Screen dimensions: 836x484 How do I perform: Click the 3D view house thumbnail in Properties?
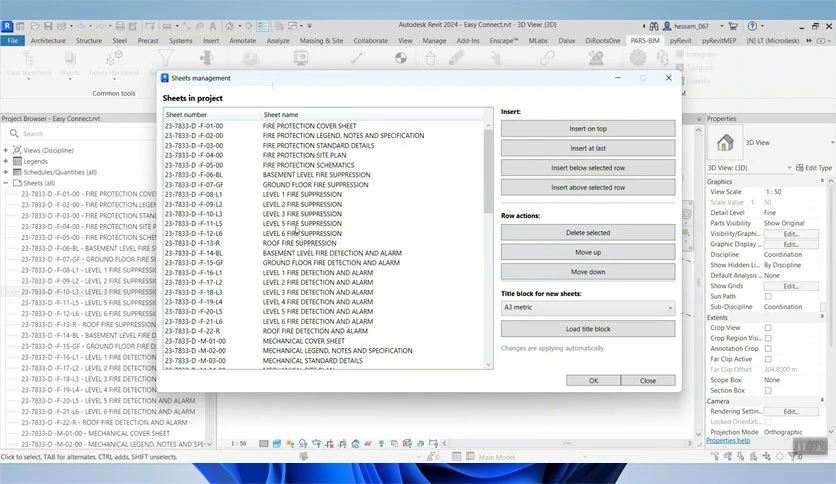(725, 143)
